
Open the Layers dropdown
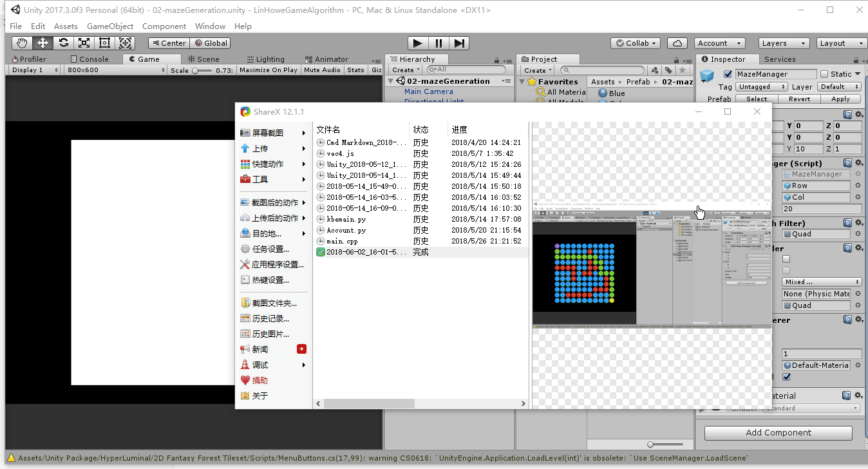click(783, 43)
